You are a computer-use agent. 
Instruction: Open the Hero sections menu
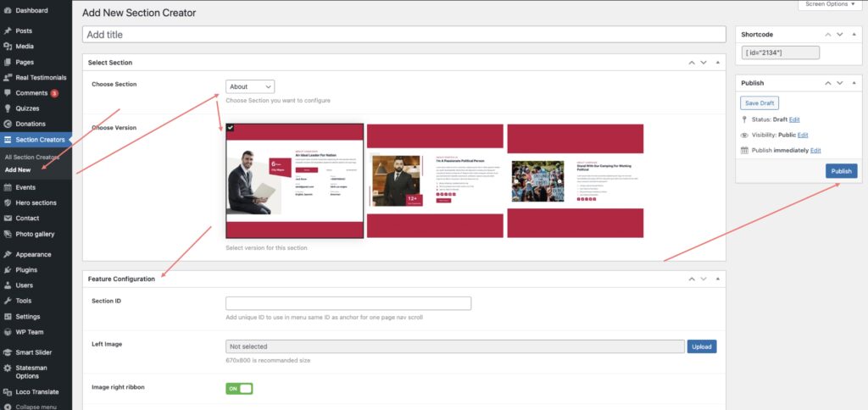[36, 202]
